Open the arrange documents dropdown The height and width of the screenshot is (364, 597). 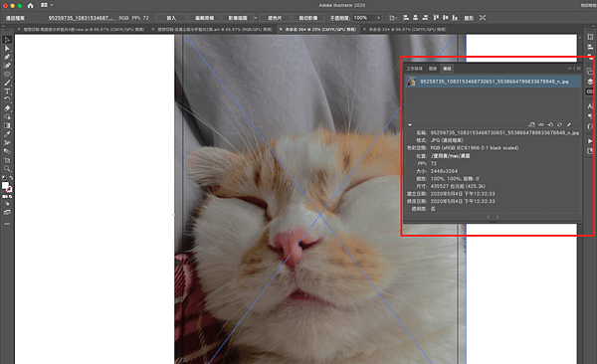47,5
